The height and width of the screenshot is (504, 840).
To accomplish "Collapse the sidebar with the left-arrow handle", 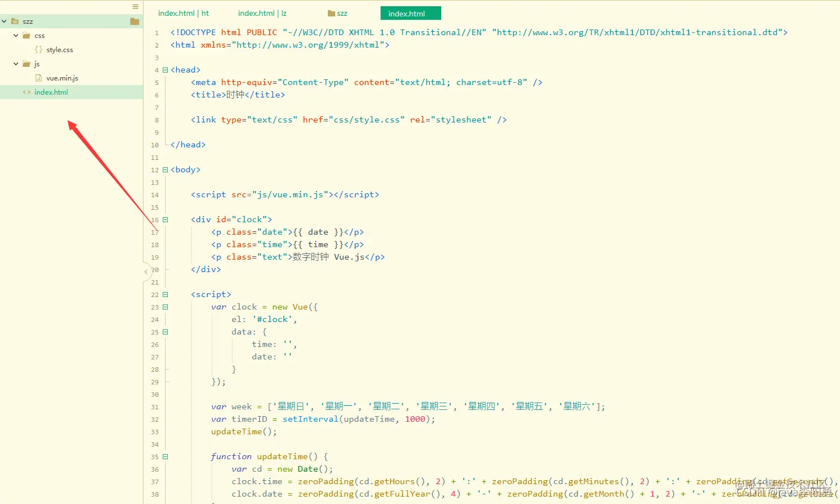I will tap(146, 272).
